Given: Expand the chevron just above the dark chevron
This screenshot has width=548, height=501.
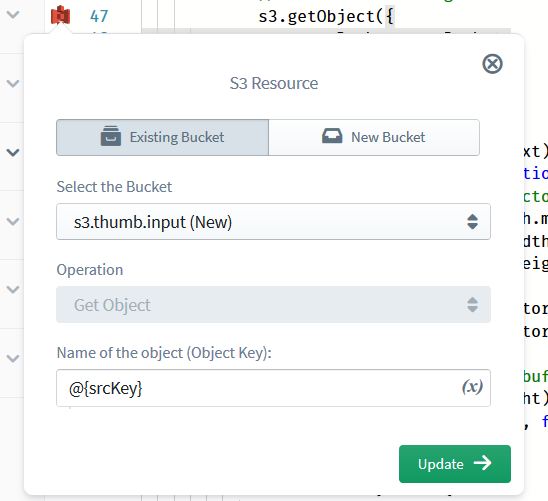Looking at the screenshot, I should click(13, 84).
